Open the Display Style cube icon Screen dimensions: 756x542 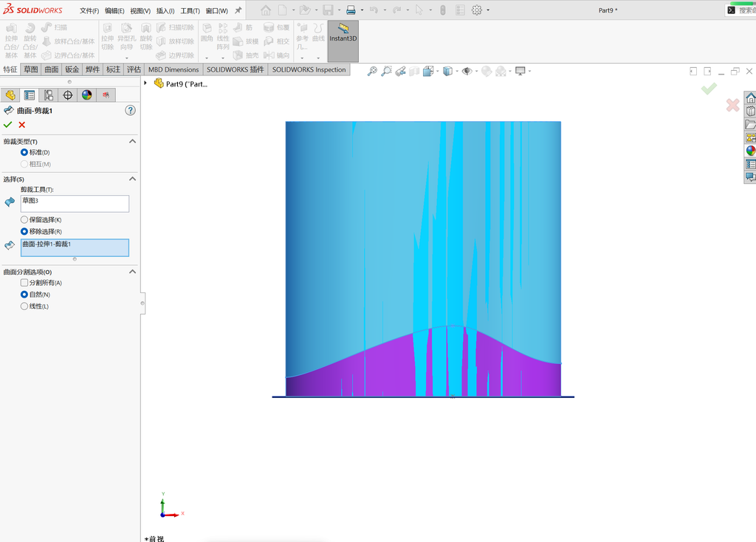447,72
